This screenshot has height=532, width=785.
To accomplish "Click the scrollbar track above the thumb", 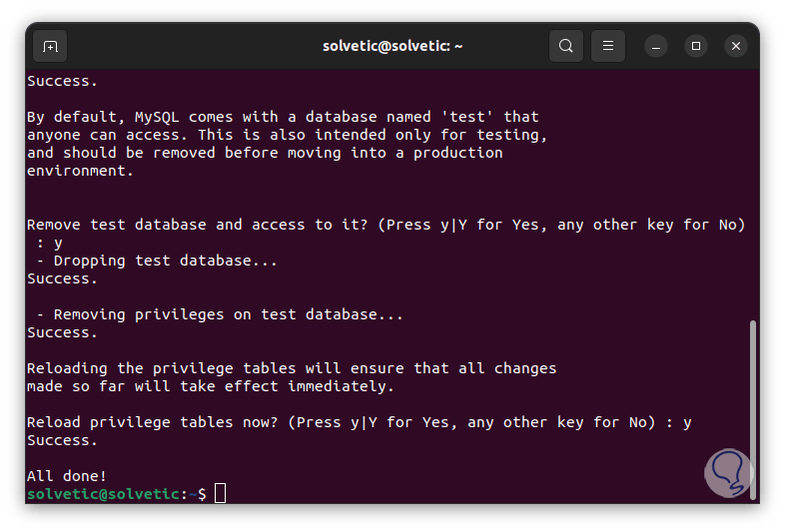I will (753, 200).
